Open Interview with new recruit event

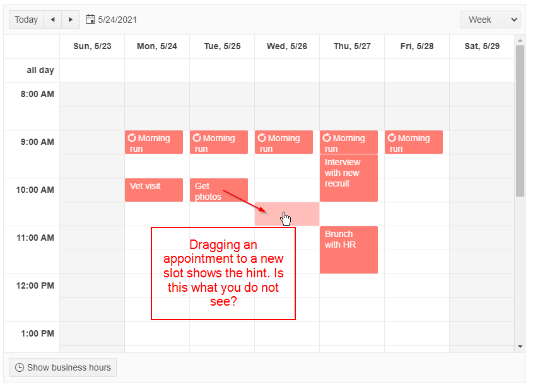(x=348, y=178)
